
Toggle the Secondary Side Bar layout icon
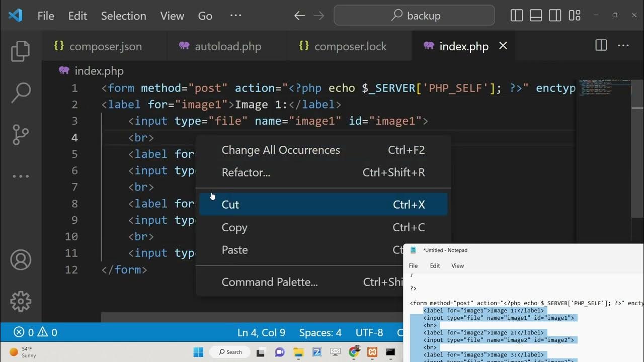pos(555,16)
